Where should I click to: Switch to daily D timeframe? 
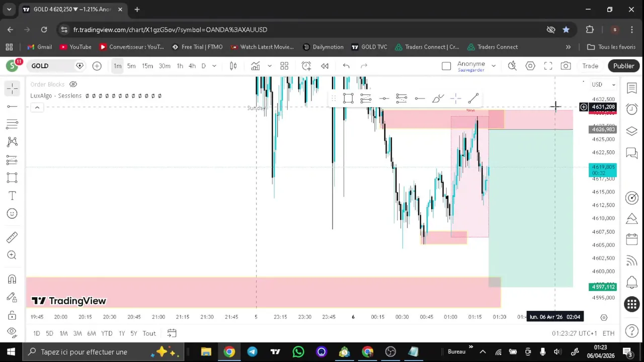tap(203, 66)
